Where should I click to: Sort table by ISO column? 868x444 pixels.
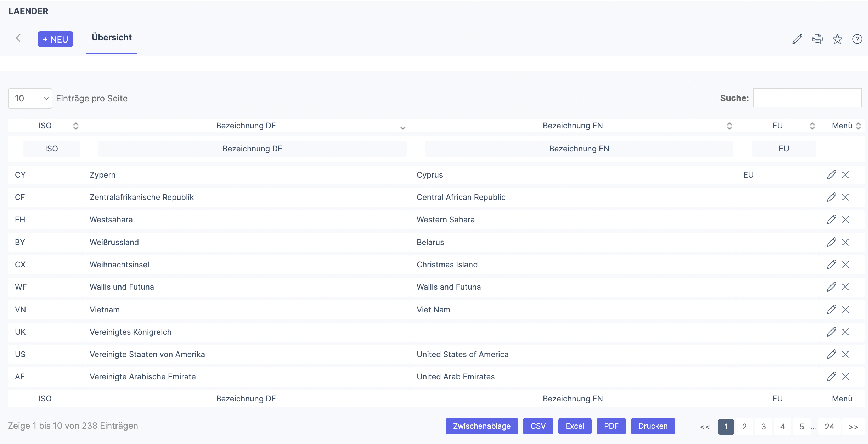45,126
